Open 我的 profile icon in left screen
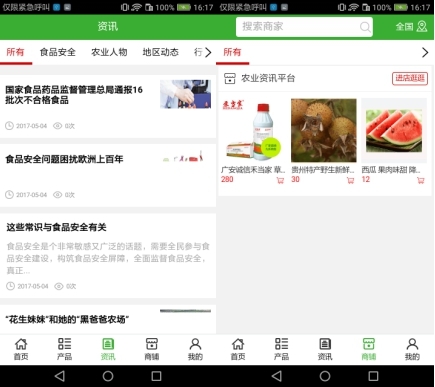435x387 pixels. coord(195,349)
